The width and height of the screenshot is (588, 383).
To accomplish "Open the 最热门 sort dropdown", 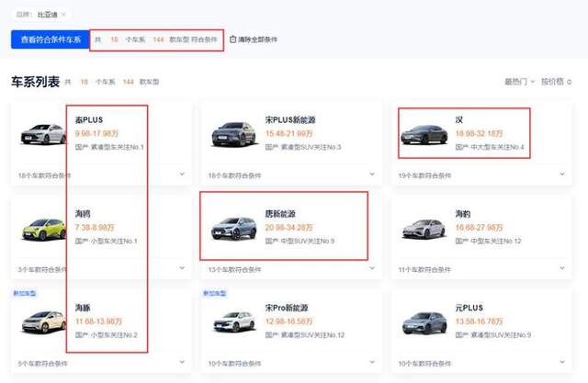I will 519,82.
